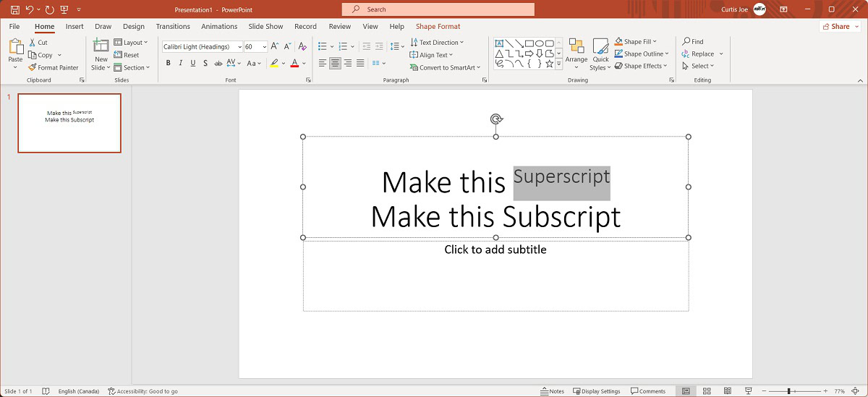This screenshot has width=868, height=397.
Task: Clear all formatting from selected text
Action: click(x=302, y=46)
